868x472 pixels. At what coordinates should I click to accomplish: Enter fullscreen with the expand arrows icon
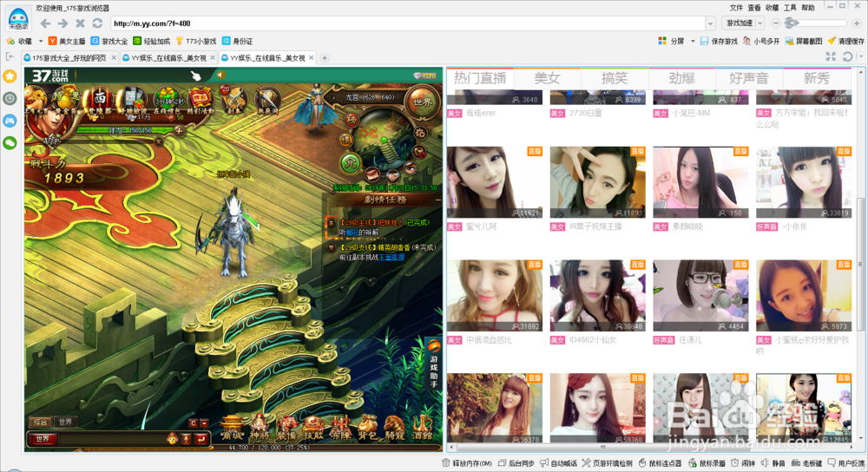click(x=831, y=56)
